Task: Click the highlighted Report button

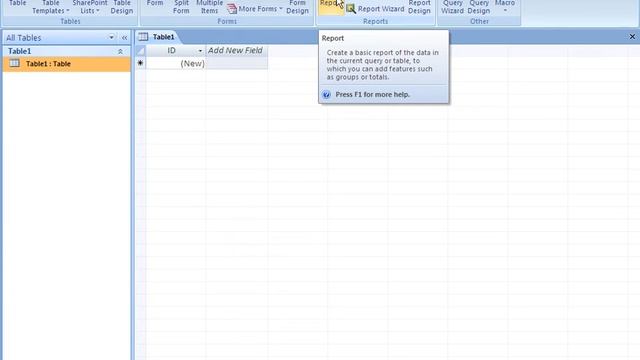Action: [x=331, y=7]
